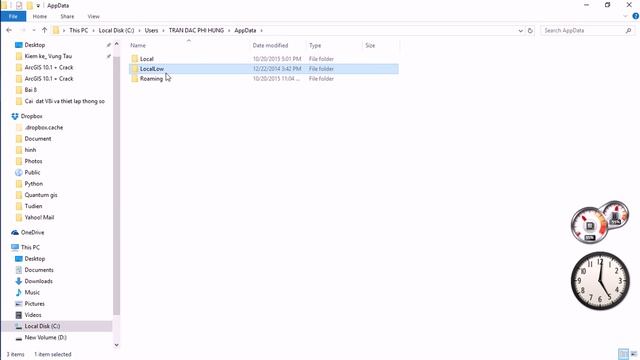The height and width of the screenshot is (360, 640).
Task: Open the Customize Quick Access Toolbar dropdown
Action: pyautogui.click(x=38, y=6)
